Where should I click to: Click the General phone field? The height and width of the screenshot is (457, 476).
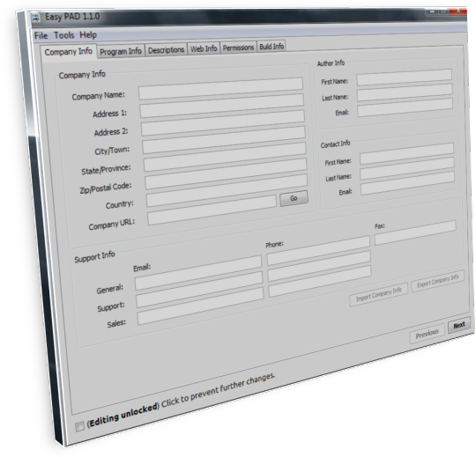point(318,250)
